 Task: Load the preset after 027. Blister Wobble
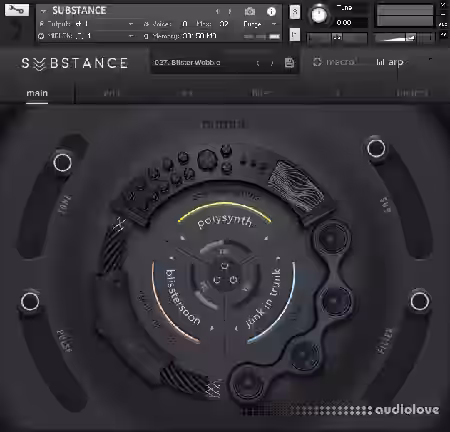(272, 63)
